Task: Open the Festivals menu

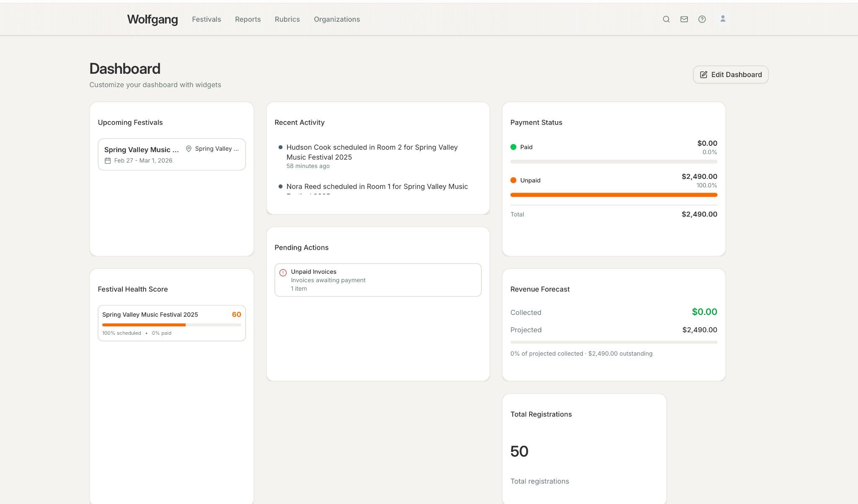Action: click(207, 19)
